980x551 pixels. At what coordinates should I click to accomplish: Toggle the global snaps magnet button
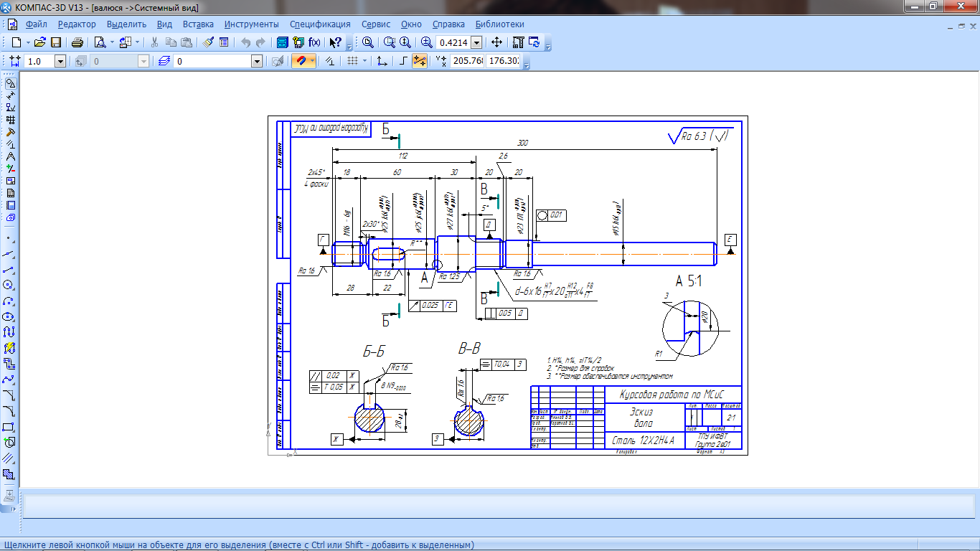point(301,62)
